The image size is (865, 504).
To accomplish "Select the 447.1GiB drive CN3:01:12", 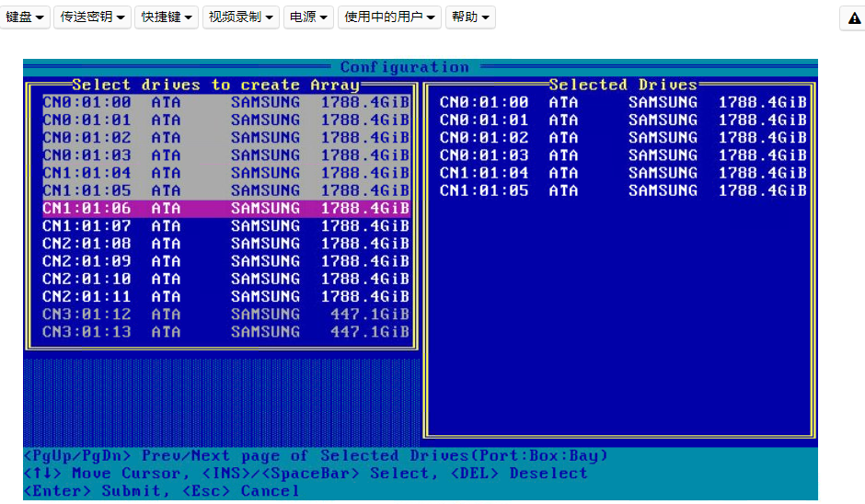I will [225, 315].
